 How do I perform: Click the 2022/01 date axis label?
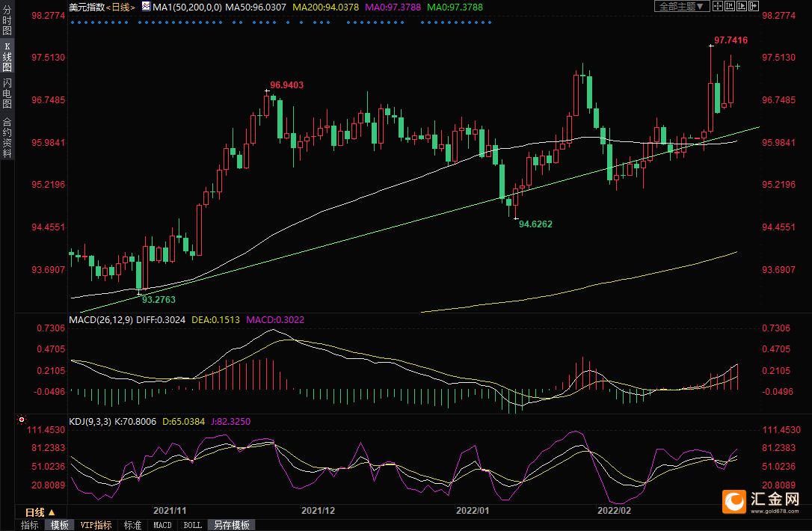[473, 510]
